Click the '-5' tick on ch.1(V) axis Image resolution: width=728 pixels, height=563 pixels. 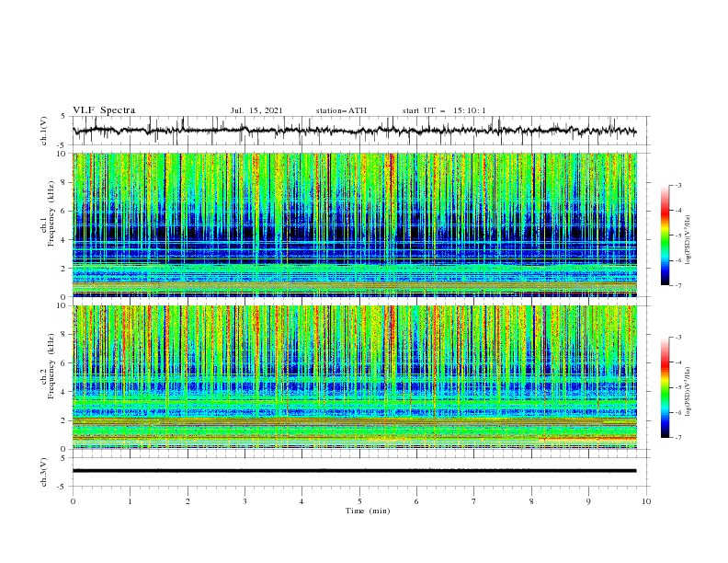click(63, 145)
